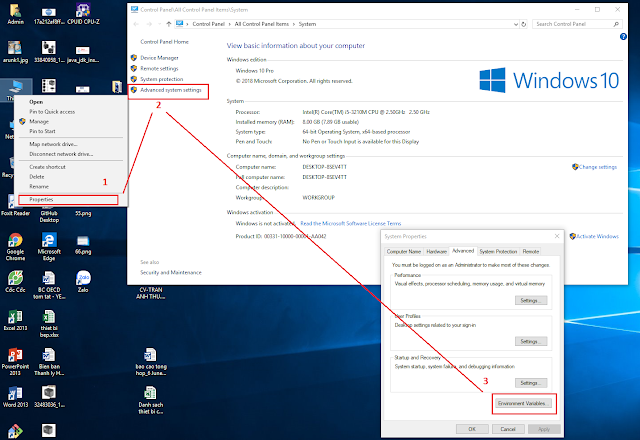Viewport: 640px width, 440px height.
Task: Switch to the System Protection tab
Action: coord(498,251)
